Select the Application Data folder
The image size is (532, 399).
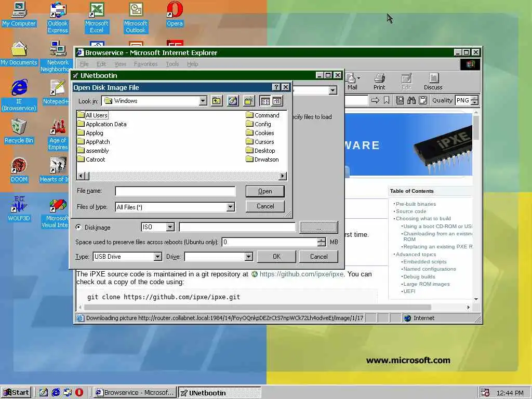[102, 124]
